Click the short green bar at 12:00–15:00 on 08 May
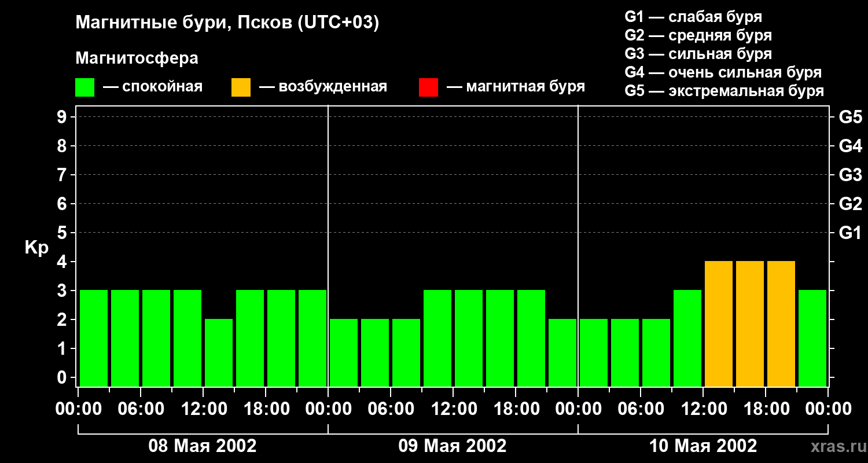The height and width of the screenshot is (463, 868). point(219,352)
